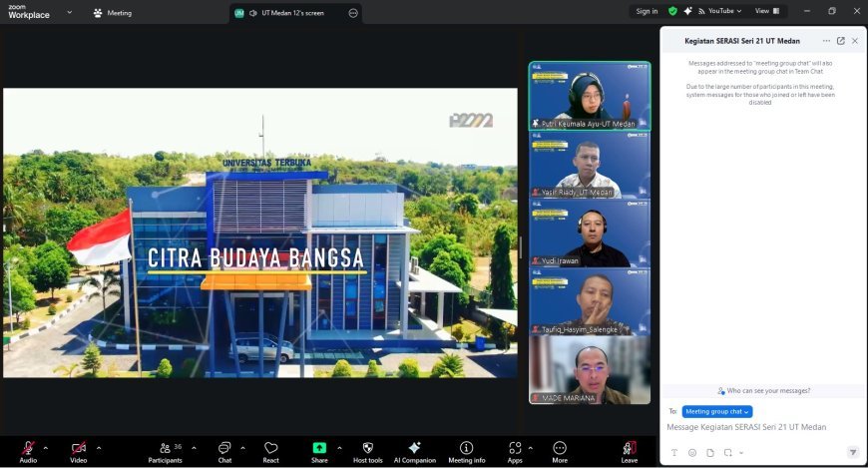
Task: Toggle the Chat panel in toolbar
Action: (x=224, y=450)
